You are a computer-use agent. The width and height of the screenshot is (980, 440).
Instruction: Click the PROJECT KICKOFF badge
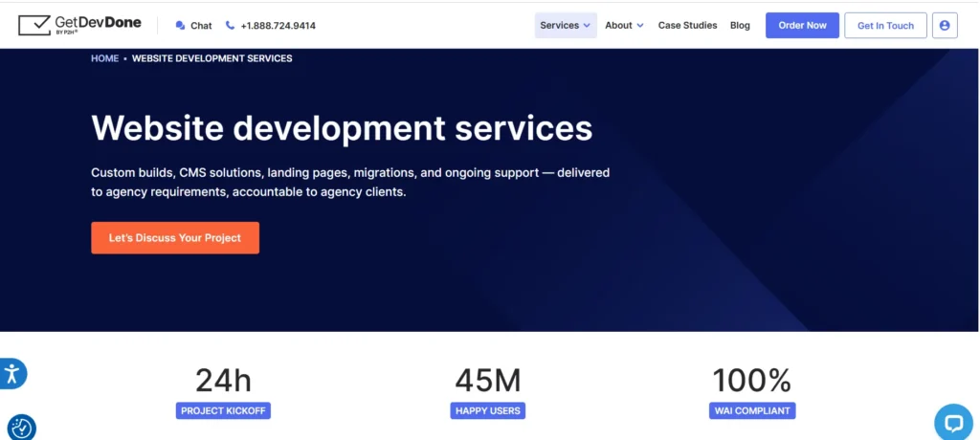(223, 410)
